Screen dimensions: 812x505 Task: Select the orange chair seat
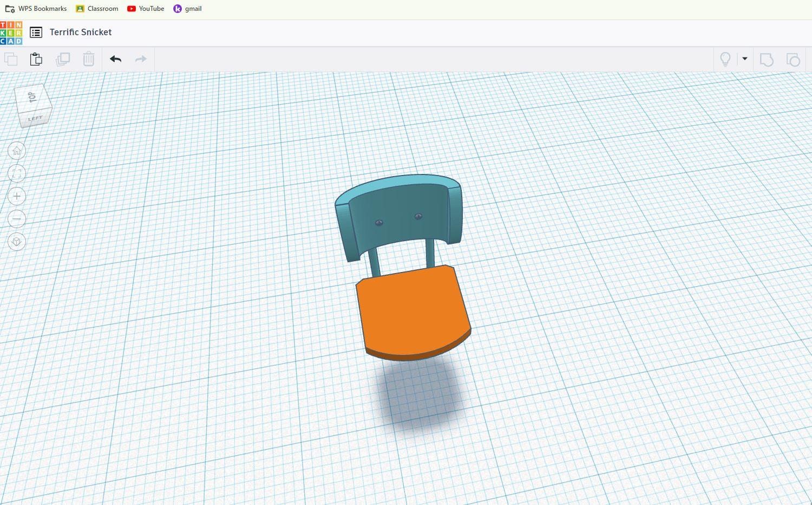pos(412,312)
